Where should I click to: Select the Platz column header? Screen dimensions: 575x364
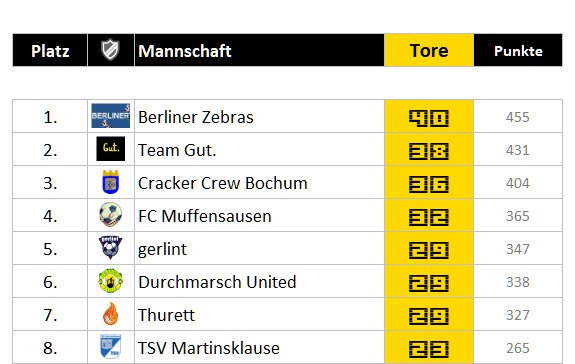tap(50, 51)
